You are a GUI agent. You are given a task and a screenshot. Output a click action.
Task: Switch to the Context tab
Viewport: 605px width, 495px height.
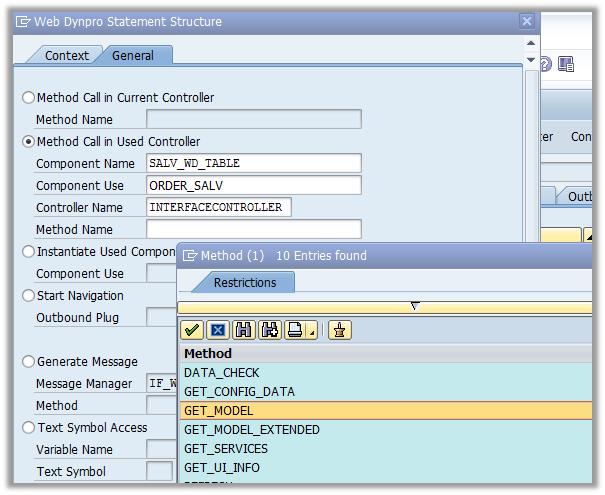[x=66, y=56]
